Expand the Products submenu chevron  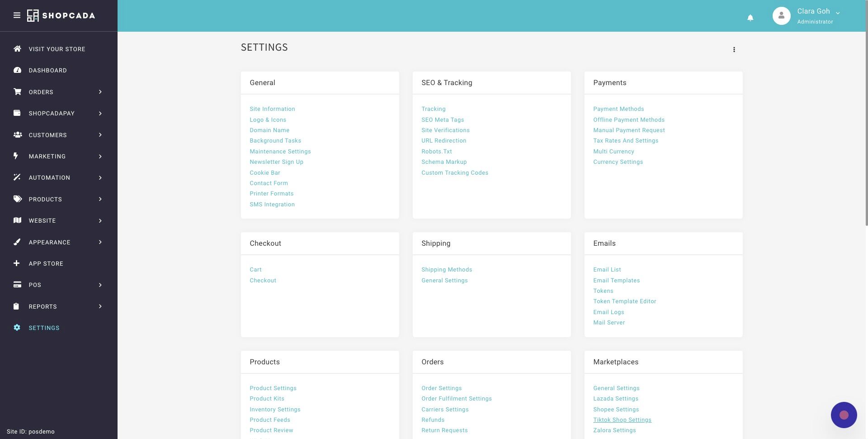[x=100, y=199]
